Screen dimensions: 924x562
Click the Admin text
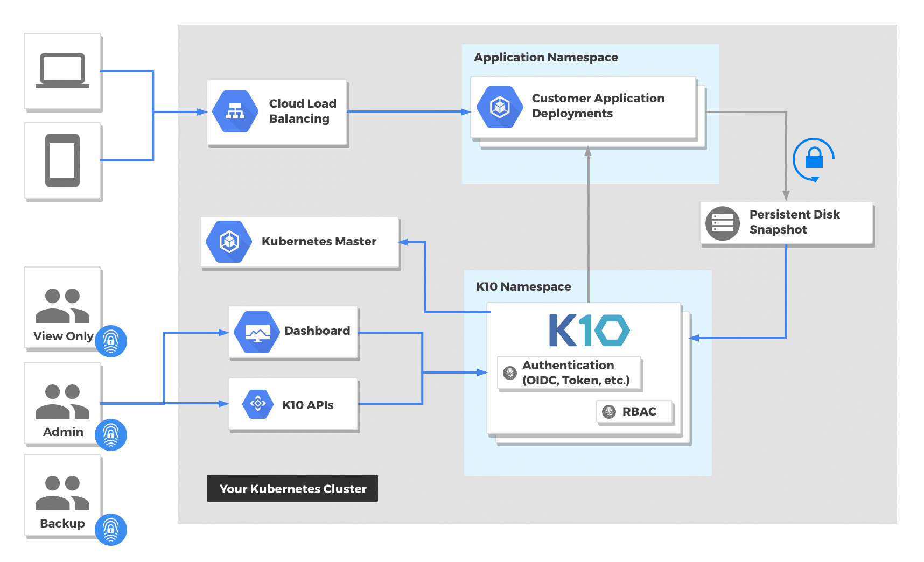tap(63, 432)
